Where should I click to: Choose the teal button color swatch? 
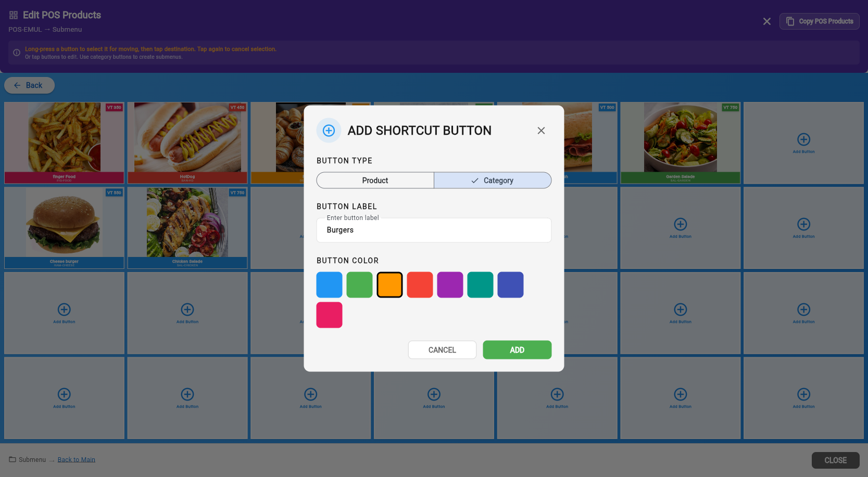(480, 285)
